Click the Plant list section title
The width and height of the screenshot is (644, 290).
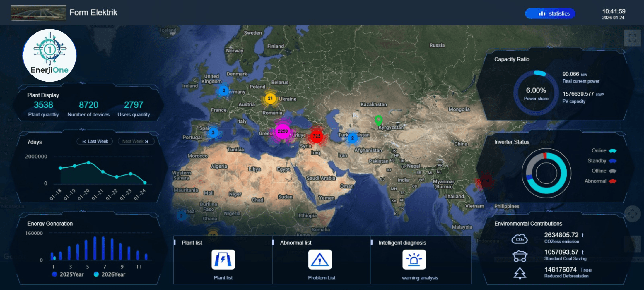pyautogui.click(x=192, y=243)
